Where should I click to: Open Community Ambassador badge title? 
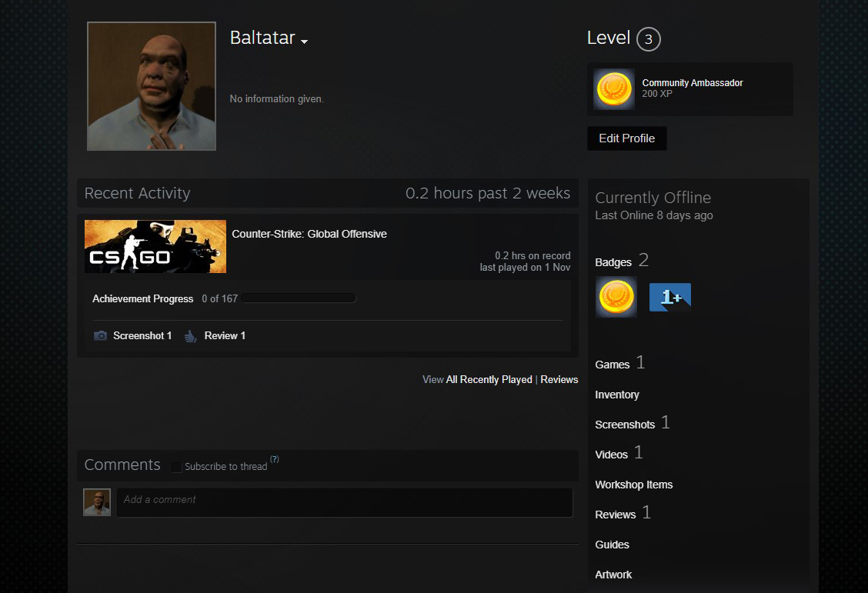coord(692,83)
